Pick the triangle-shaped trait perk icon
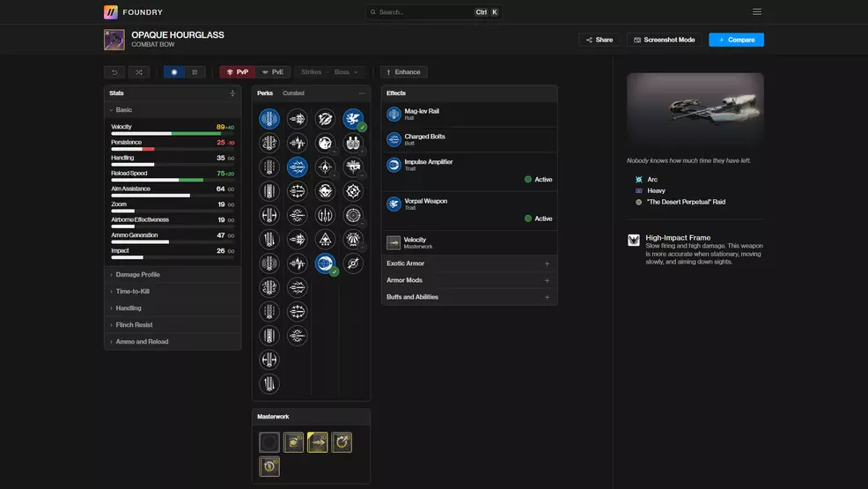Image resolution: width=868 pixels, height=489 pixels. click(x=326, y=240)
